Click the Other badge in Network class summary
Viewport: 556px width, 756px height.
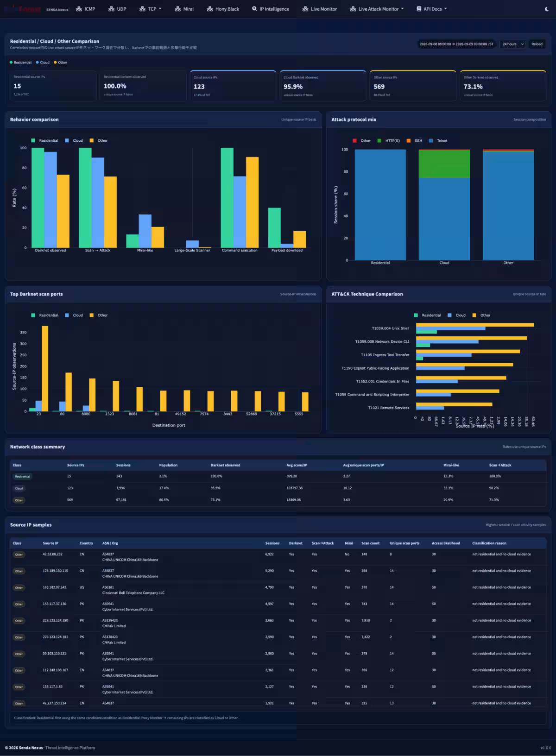click(x=19, y=500)
